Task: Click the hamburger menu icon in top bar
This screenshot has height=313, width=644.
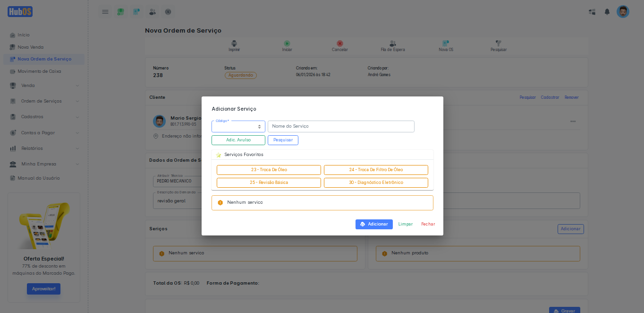Action: [105, 12]
